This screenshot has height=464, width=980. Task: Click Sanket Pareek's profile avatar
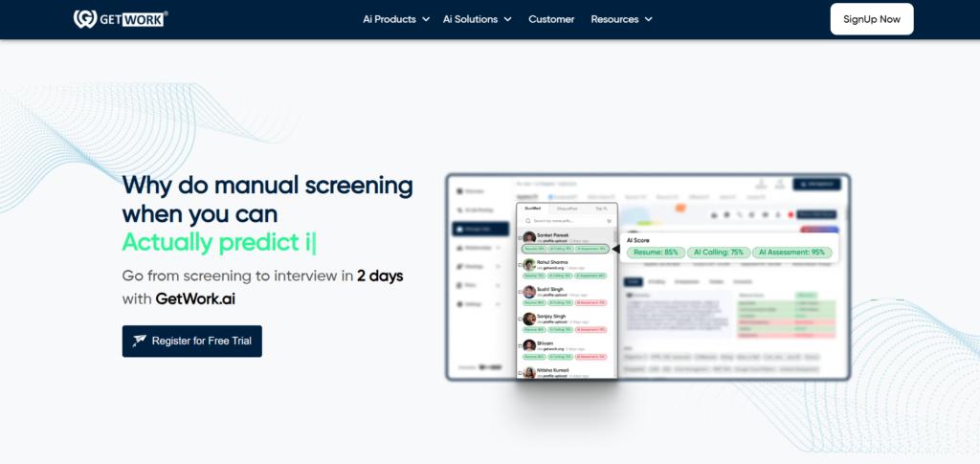coord(529,237)
